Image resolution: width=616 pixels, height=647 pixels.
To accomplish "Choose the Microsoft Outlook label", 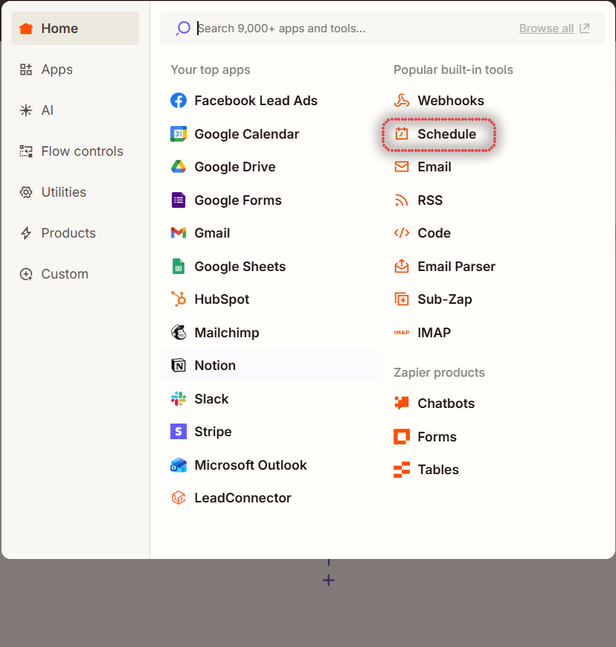I will click(250, 465).
